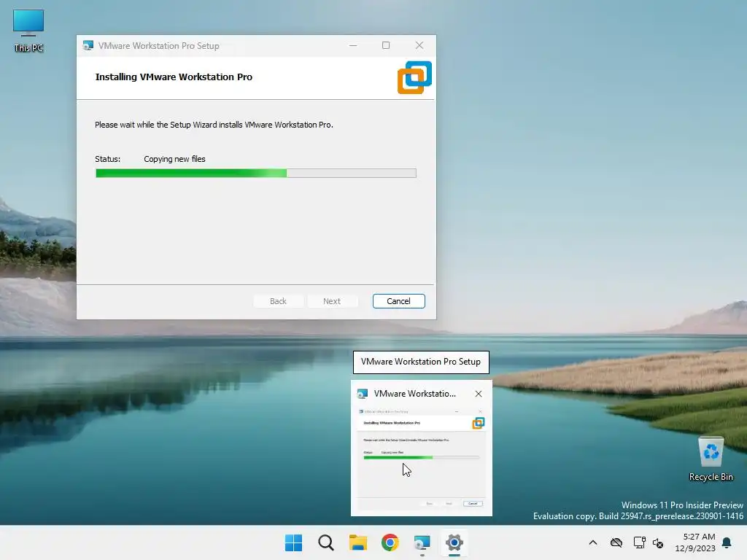Close the VMware Workstation preview thumbnail
The width and height of the screenshot is (747, 560).
tap(479, 394)
